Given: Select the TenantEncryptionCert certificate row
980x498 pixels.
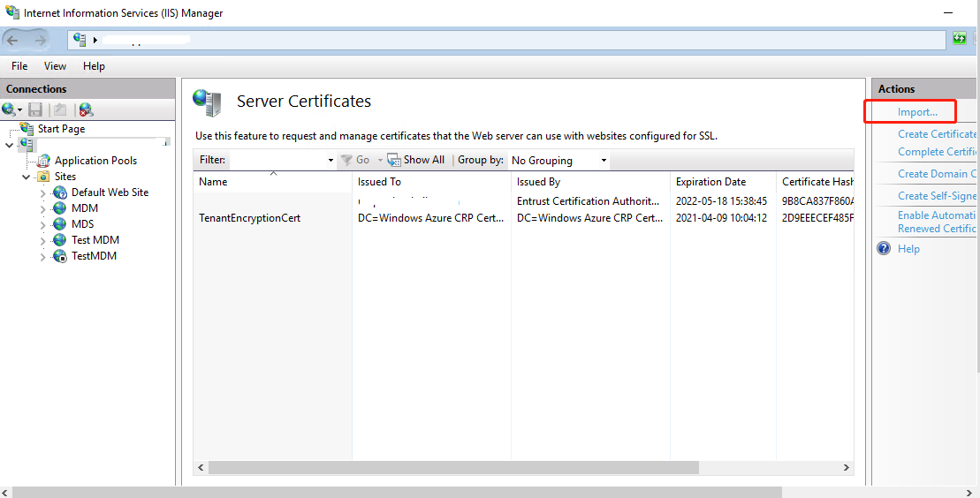Looking at the screenshot, I should tap(250, 218).
